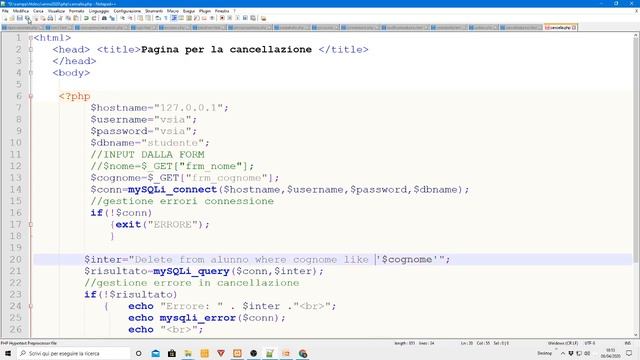
Task: Open the Plugin menu
Action: tap(205, 11)
